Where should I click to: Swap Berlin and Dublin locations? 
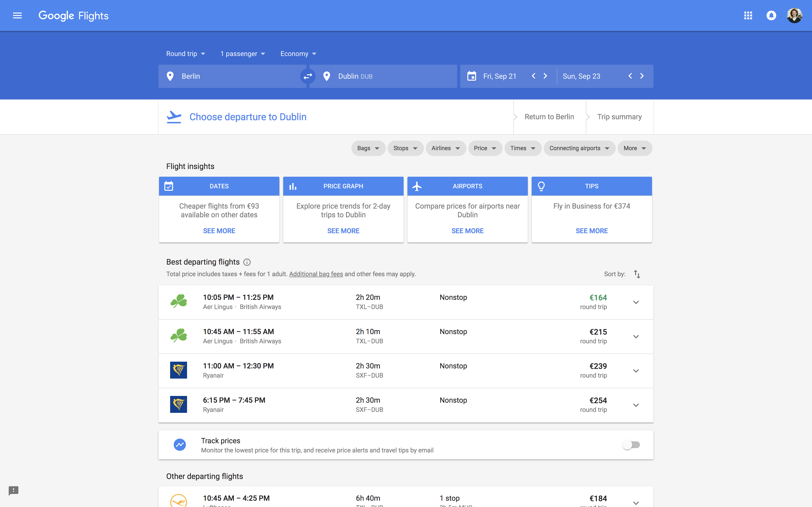pos(307,76)
